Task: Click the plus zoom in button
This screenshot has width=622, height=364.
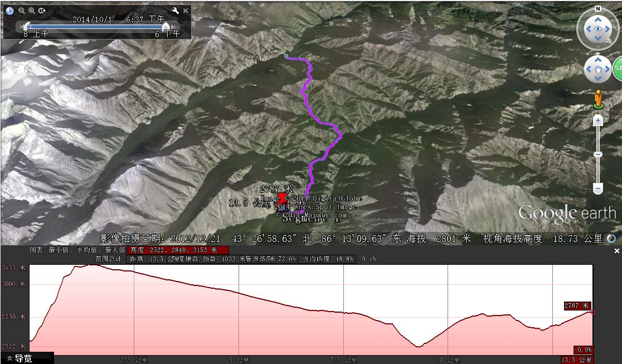Action: click(598, 120)
